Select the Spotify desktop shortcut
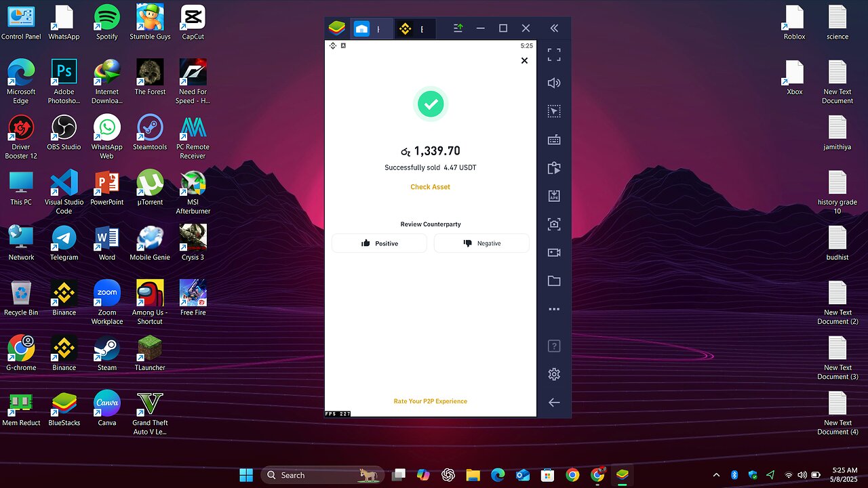The width and height of the screenshot is (868, 488). pyautogui.click(x=106, y=22)
